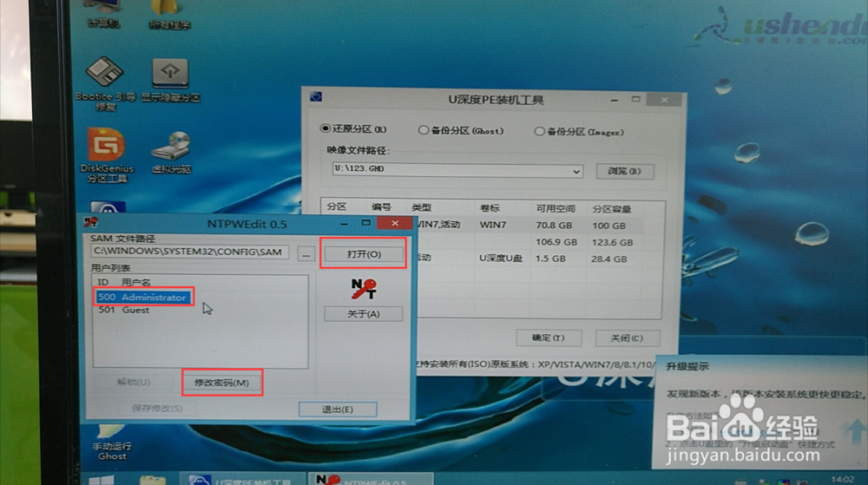Click the SAM path ellipsis browse button

306,254
